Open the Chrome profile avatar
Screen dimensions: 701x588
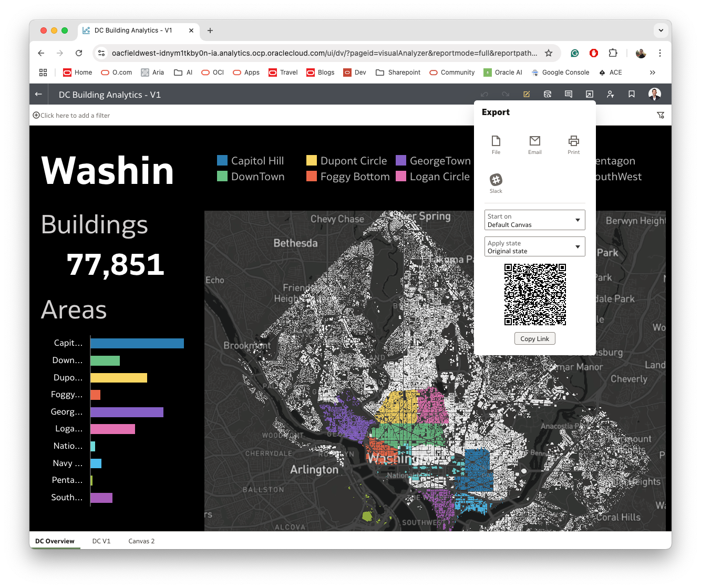pos(641,53)
